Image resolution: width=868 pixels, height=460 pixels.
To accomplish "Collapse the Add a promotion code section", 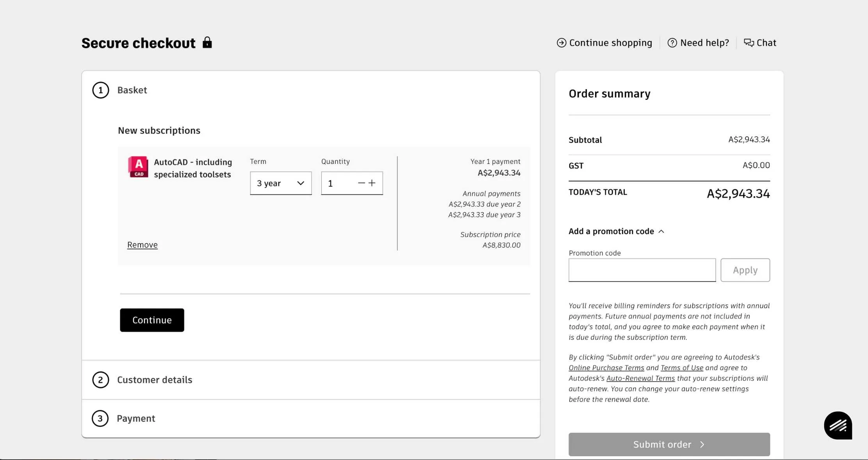I will tap(661, 231).
